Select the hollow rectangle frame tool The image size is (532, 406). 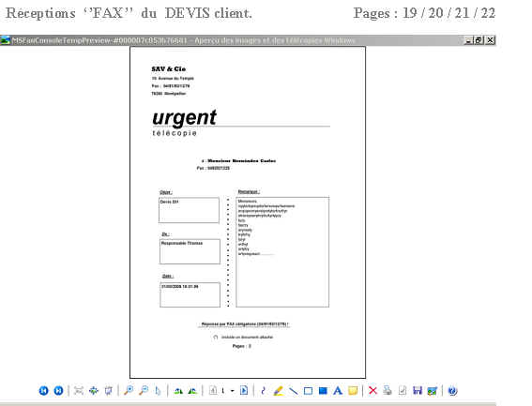pos(308,391)
